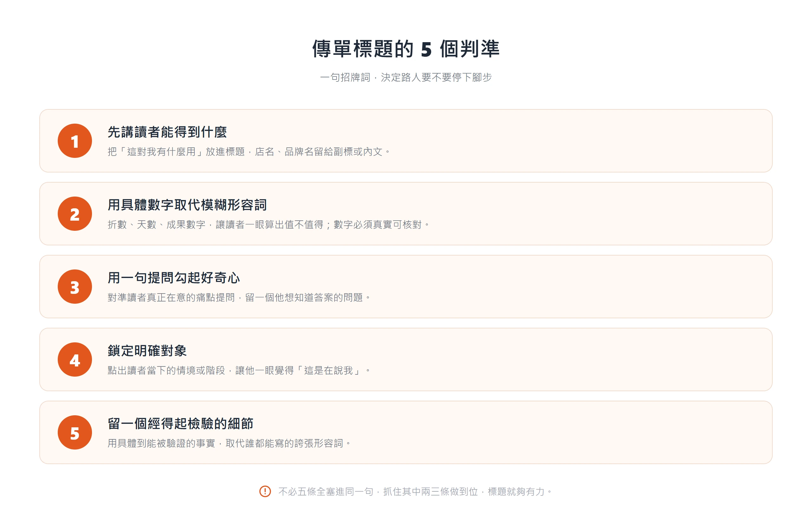Click the orange number 5 circle badge
Screen dimensions: 812x505
coord(75,432)
